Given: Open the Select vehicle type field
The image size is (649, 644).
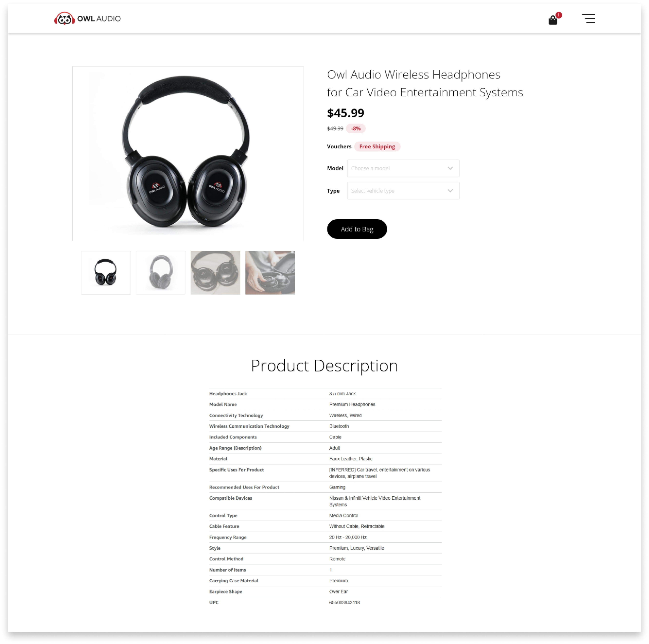Looking at the screenshot, I should [x=403, y=191].
